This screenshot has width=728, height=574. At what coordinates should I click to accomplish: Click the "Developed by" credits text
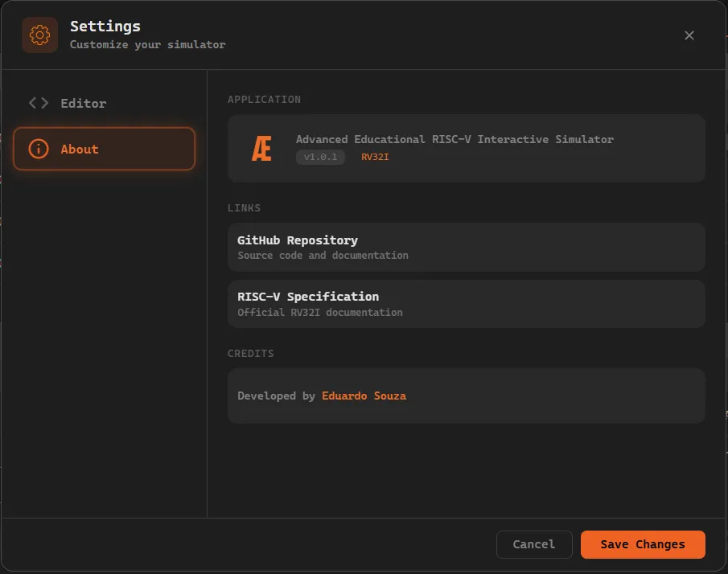click(x=276, y=396)
